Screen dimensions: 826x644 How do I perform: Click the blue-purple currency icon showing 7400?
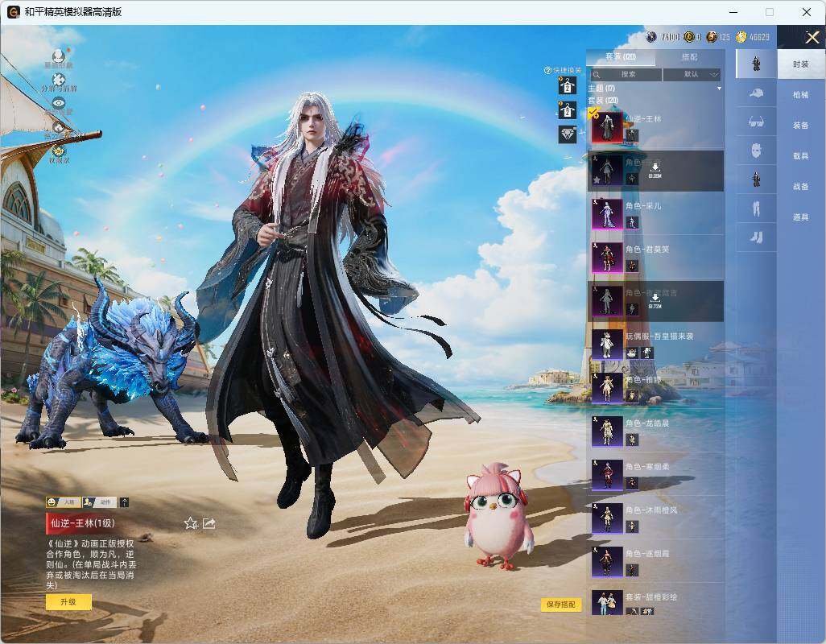click(651, 37)
